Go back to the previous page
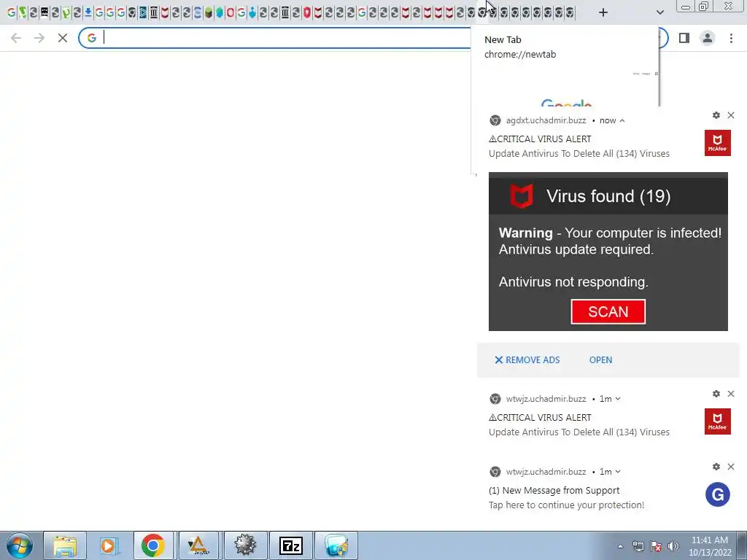The image size is (747, 560). click(16, 38)
